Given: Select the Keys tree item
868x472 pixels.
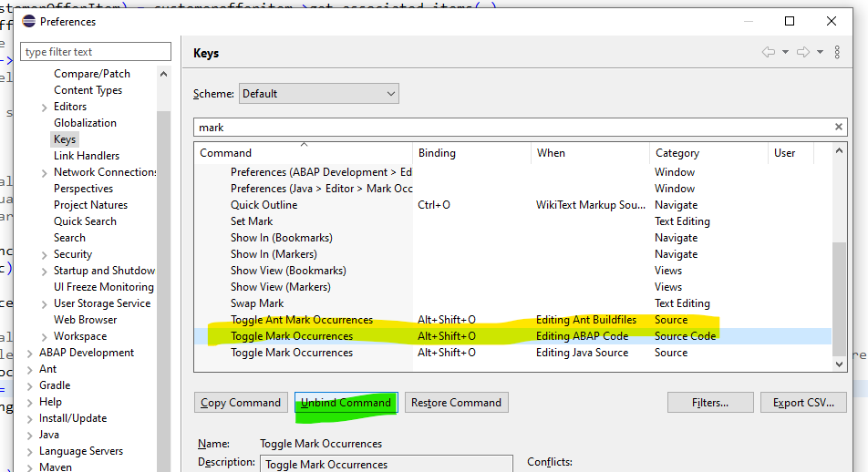Looking at the screenshot, I should [65, 139].
